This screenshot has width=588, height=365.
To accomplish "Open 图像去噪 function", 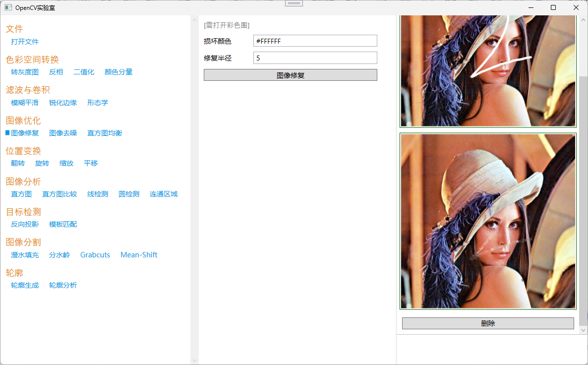I will tap(63, 133).
